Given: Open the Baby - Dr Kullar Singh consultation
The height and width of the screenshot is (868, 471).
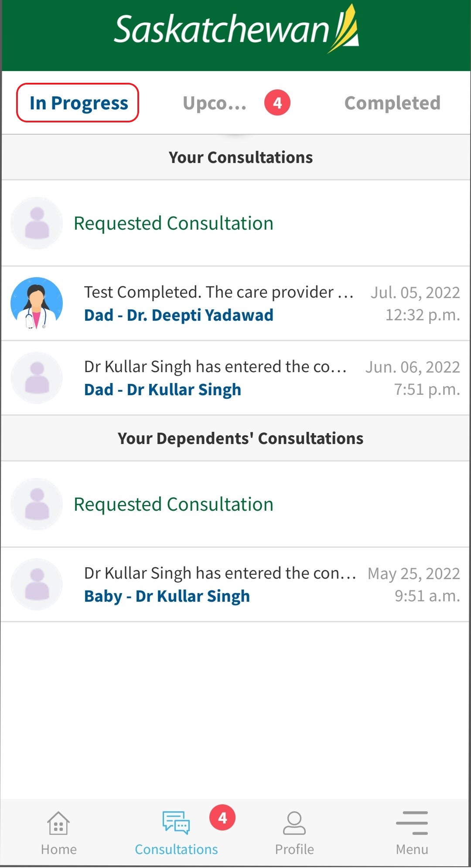Looking at the screenshot, I should click(167, 596).
